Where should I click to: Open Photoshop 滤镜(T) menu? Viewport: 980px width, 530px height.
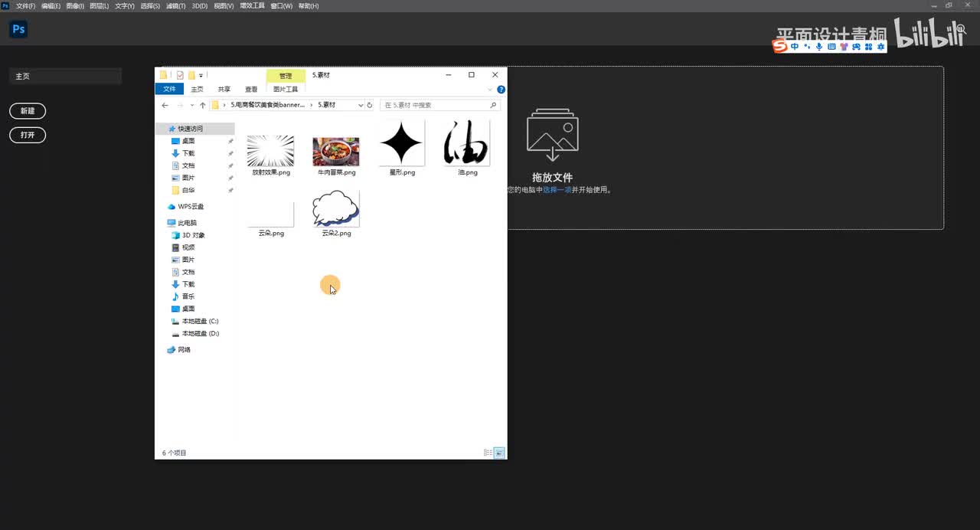click(x=175, y=6)
